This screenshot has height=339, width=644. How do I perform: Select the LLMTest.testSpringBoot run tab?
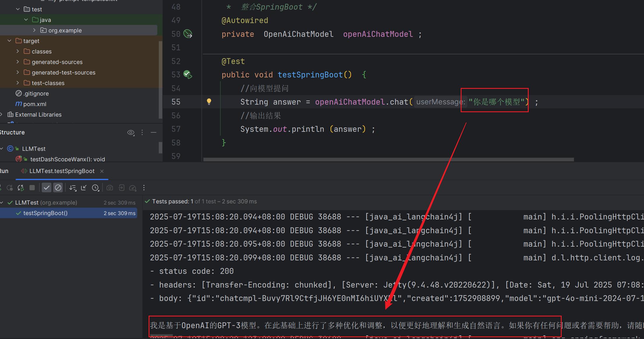coord(62,171)
